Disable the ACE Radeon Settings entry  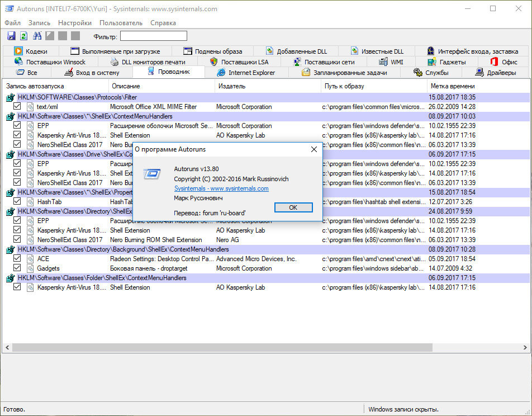pyautogui.click(x=17, y=258)
